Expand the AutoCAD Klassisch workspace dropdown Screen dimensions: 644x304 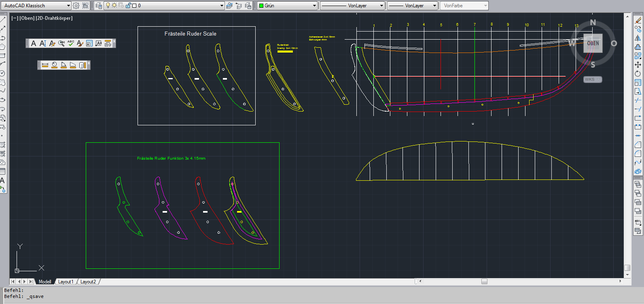coord(68,6)
